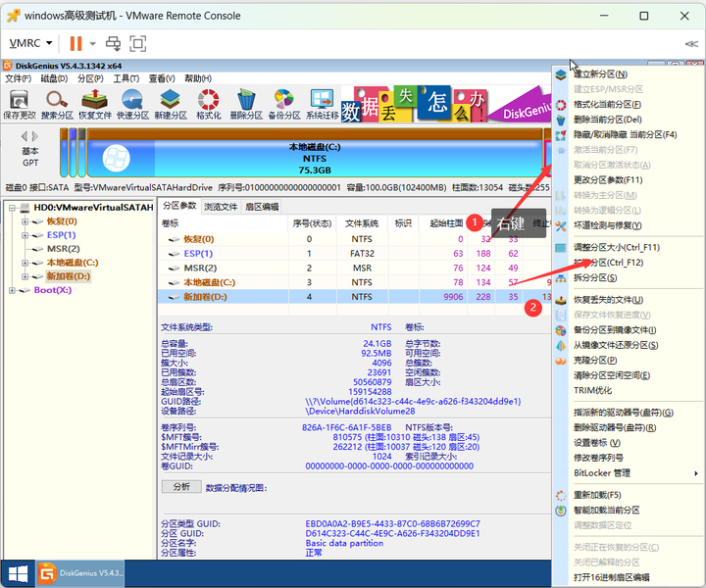Click the VMRC full screen icon

(138, 44)
